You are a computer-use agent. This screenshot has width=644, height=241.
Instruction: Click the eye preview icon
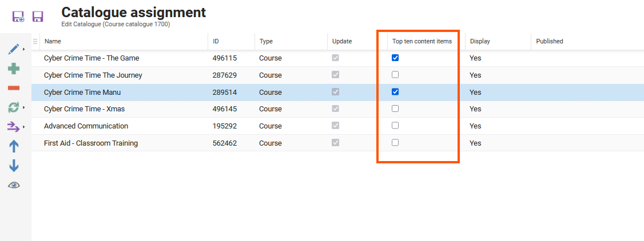(14, 185)
